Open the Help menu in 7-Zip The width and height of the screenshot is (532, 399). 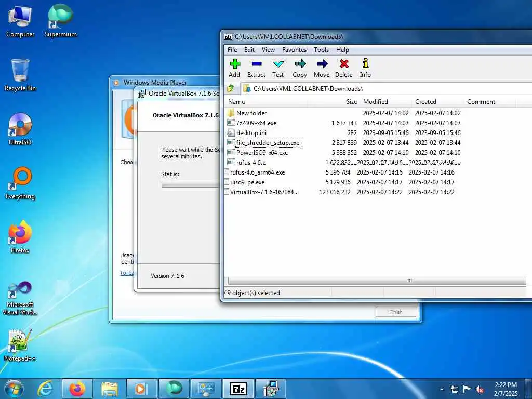point(342,50)
